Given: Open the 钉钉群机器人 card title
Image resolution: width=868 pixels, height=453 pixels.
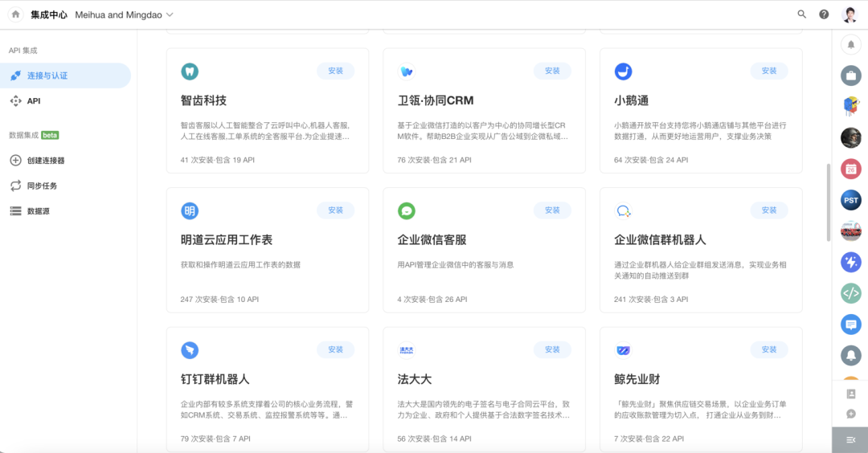Looking at the screenshot, I should click(x=215, y=379).
